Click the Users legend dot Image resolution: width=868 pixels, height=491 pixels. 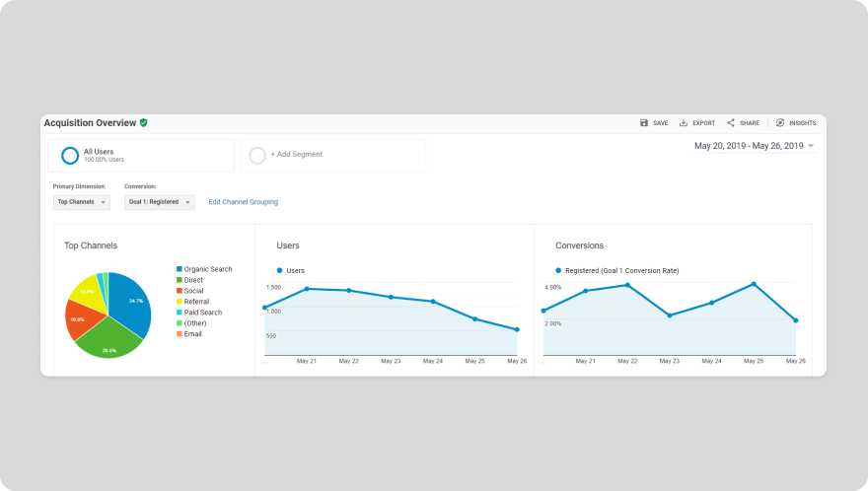click(x=280, y=270)
